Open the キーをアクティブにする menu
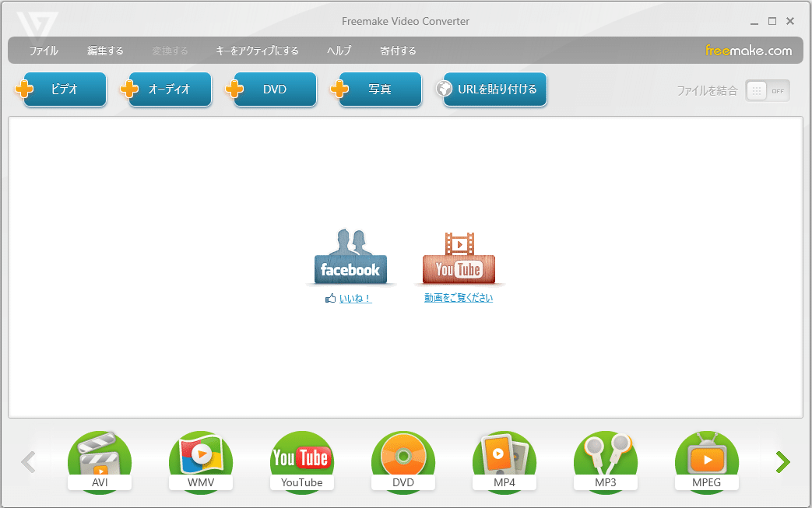This screenshot has height=508, width=812. click(257, 51)
